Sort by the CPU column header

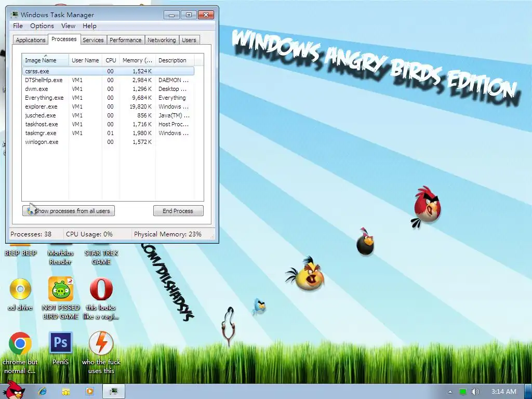pos(111,60)
